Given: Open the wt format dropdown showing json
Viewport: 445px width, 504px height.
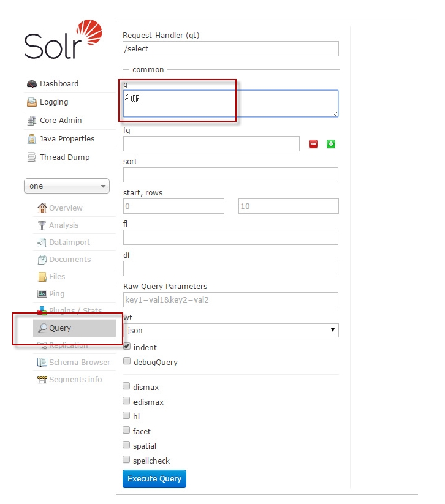Looking at the screenshot, I should [230, 331].
